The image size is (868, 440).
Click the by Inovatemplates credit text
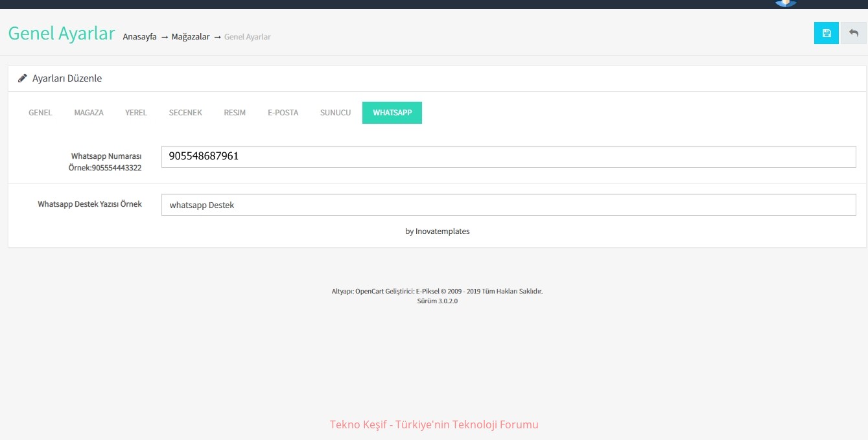pyautogui.click(x=438, y=231)
